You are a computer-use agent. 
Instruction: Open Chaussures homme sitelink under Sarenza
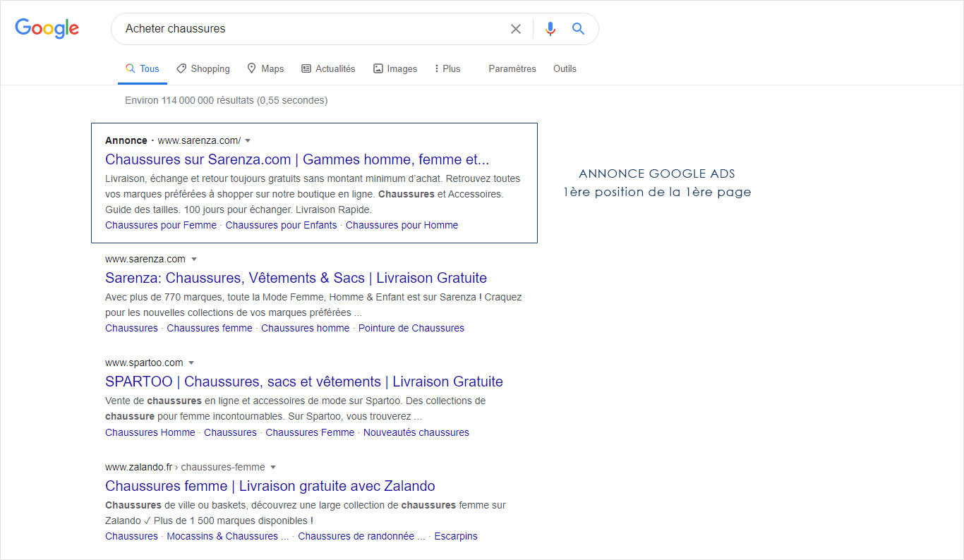[x=305, y=328]
